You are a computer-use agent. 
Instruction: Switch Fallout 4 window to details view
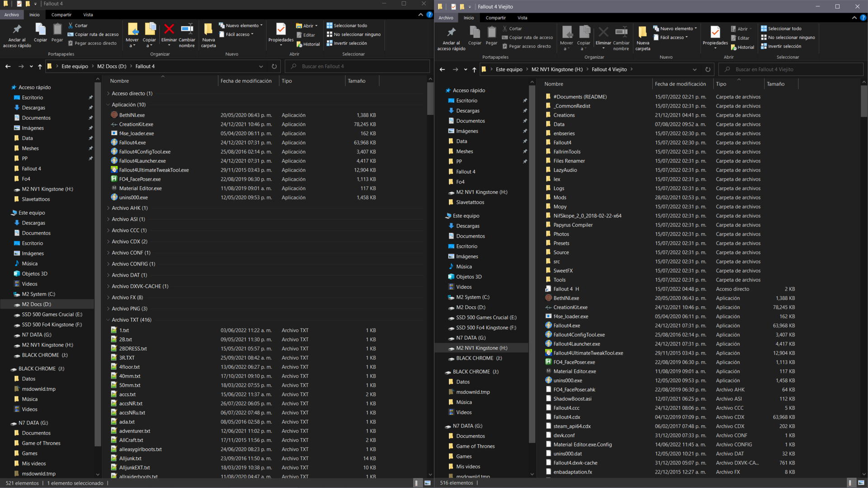coord(416,483)
